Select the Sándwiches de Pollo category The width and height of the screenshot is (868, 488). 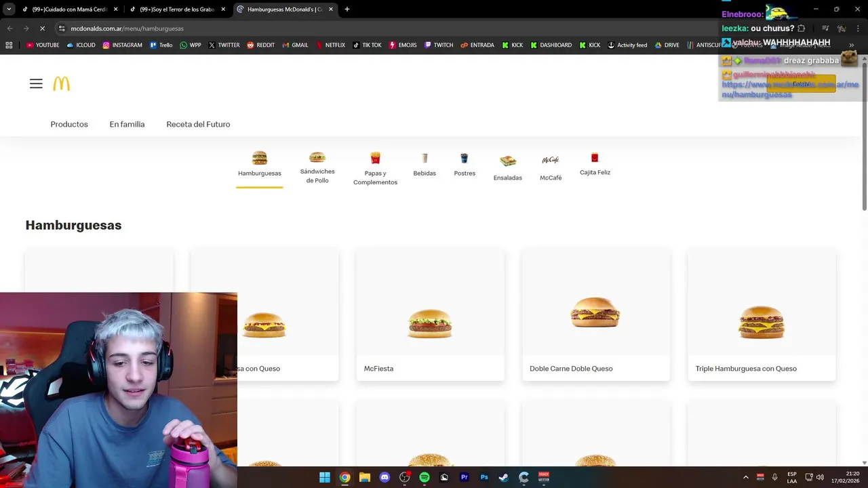317,167
